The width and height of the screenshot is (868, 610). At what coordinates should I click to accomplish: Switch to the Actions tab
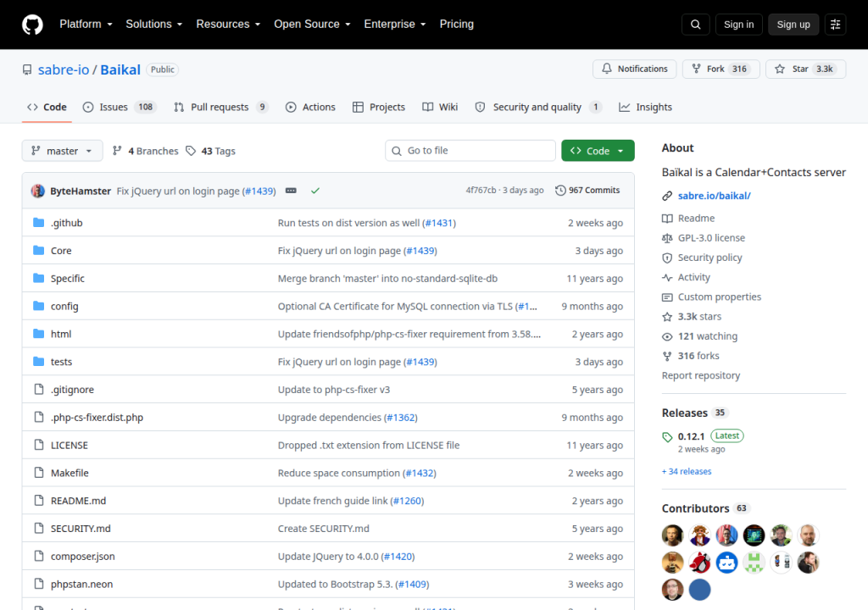coord(310,107)
